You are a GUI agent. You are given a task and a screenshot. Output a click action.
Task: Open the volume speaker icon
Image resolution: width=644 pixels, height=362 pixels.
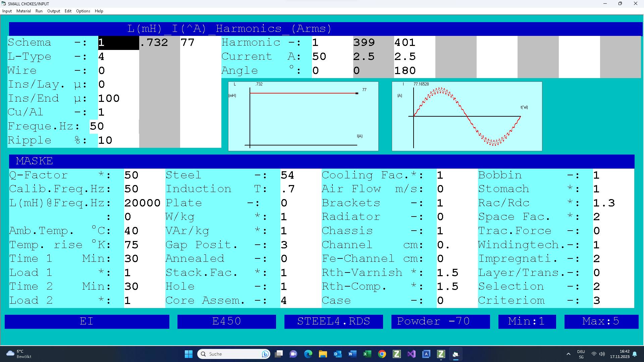click(602, 354)
